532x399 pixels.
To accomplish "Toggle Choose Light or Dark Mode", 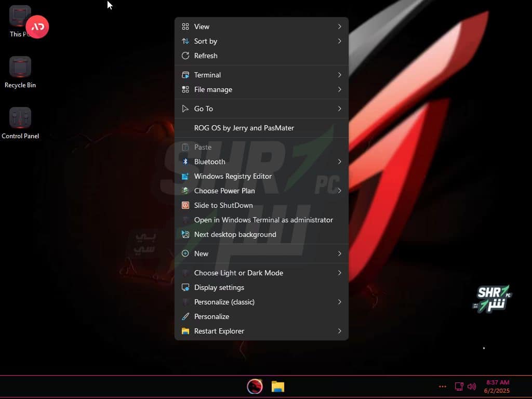I will pos(238,273).
